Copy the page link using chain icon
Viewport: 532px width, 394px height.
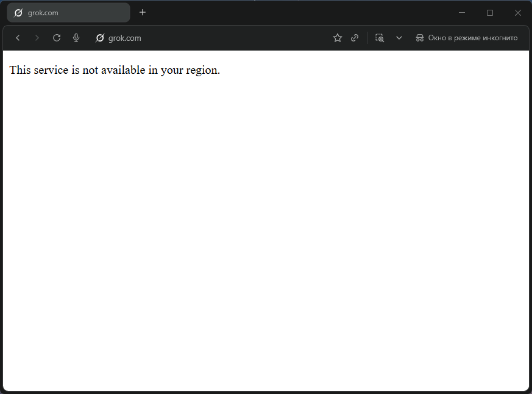point(355,38)
